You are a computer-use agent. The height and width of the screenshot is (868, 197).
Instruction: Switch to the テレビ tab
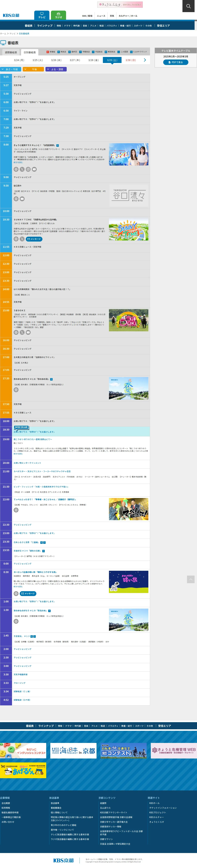coord(42,15)
